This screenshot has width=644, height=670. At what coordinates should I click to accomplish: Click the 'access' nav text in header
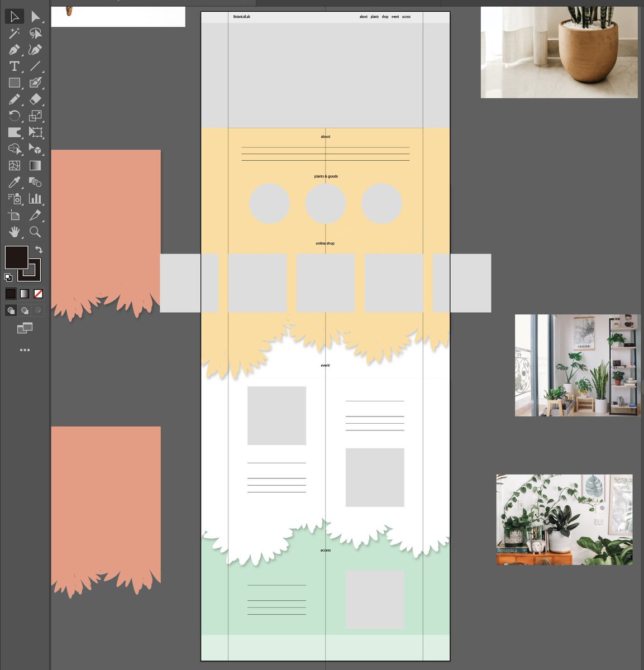point(406,17)
